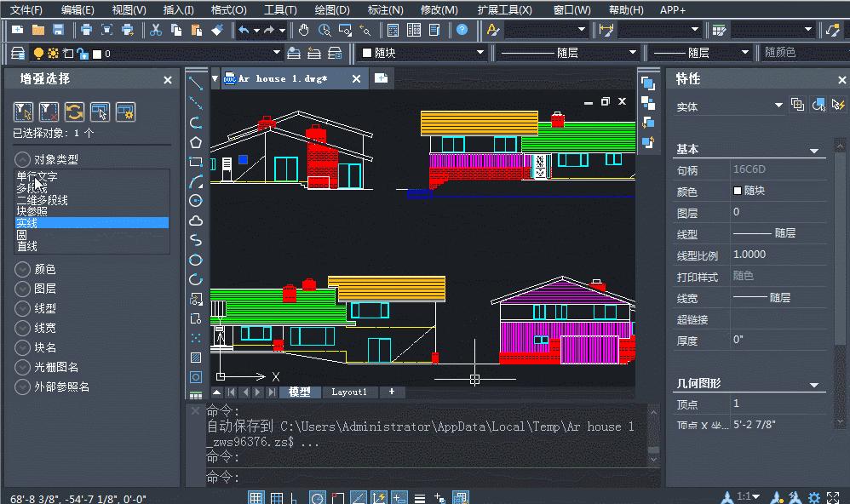Viewport: 850px width, 504px height.
Task: Click the Pan hand tool
Action: pyautogui.click(x=304, y=30)
